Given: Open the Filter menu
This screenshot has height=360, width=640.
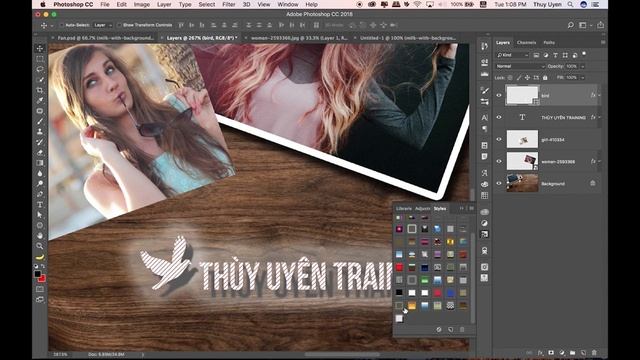Looking at the screenshot, I should (x=229, y=4).
